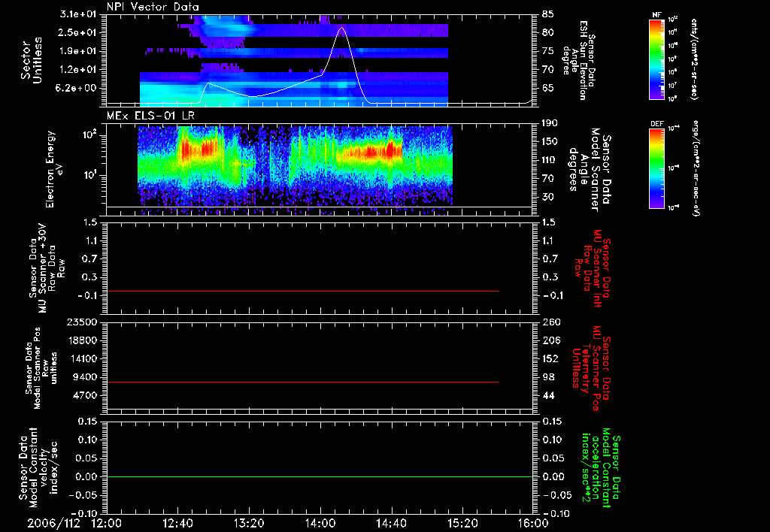Click the 9400 scanner position tick label
Screen dimensions: 770x532
(84, 377)
